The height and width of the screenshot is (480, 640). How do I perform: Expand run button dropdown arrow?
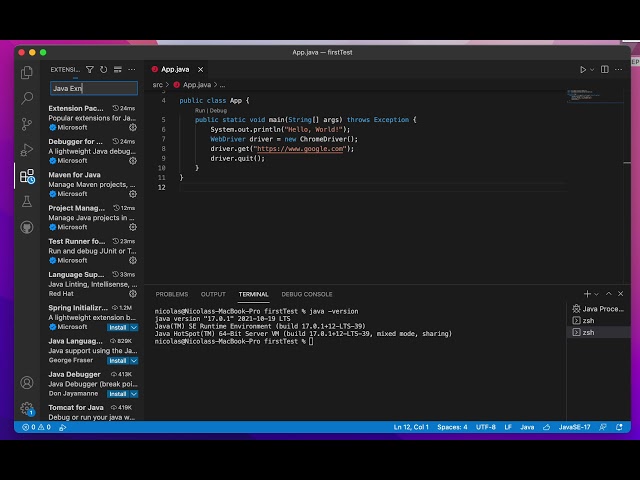(x=592, y=70)
